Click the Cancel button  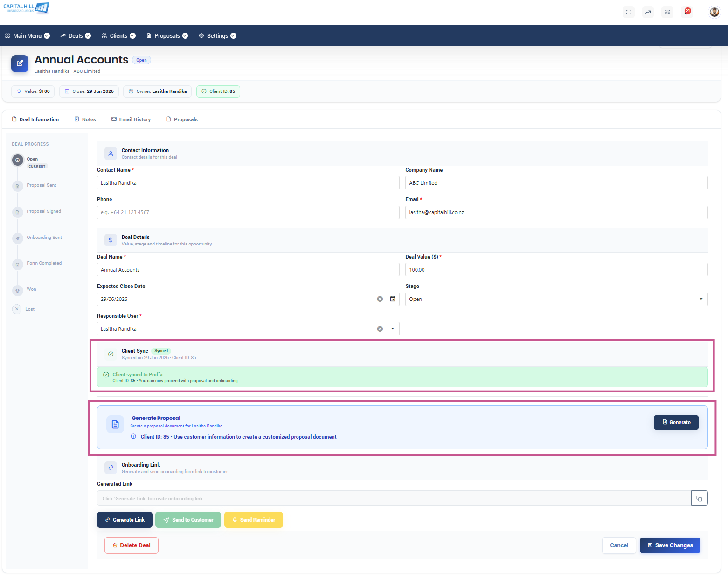click(619, 545)
